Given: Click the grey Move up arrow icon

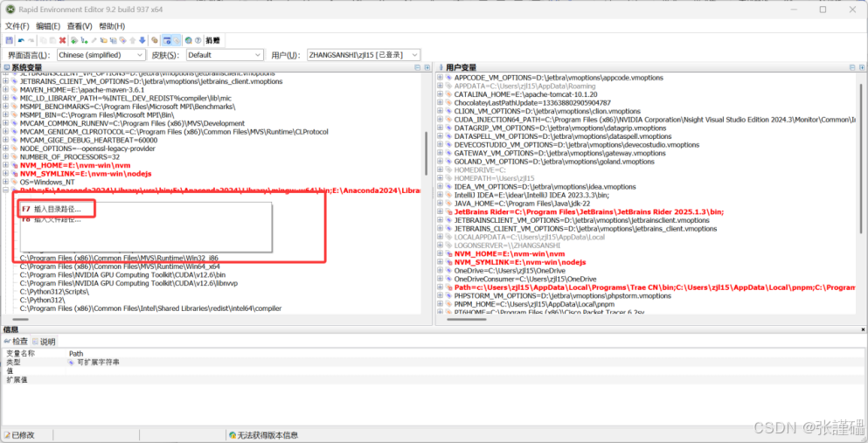Looking at the screenshot, I should pos(132,40).
